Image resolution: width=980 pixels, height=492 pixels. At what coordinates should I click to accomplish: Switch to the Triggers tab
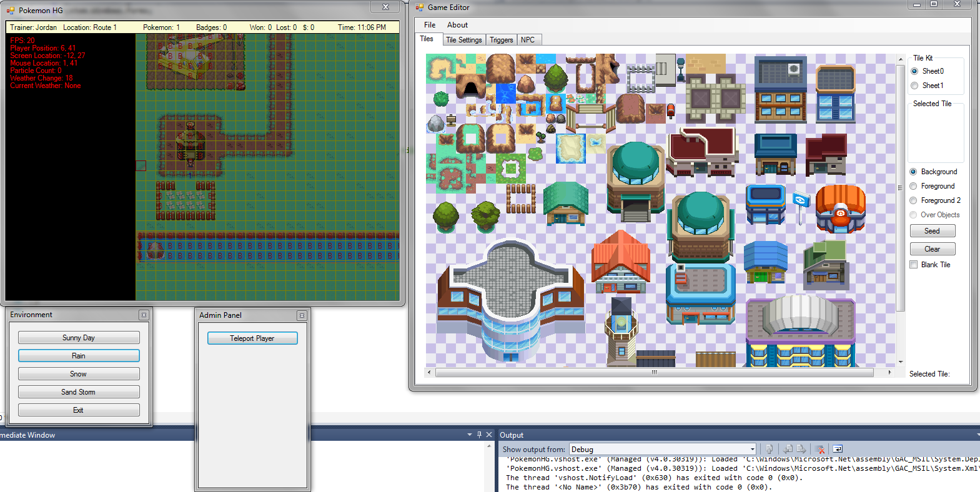(501, 40)
